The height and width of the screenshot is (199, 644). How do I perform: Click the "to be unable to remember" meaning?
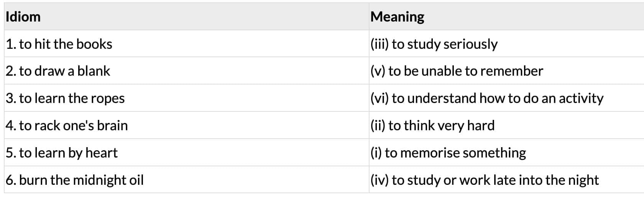click(x=466, y=71)
